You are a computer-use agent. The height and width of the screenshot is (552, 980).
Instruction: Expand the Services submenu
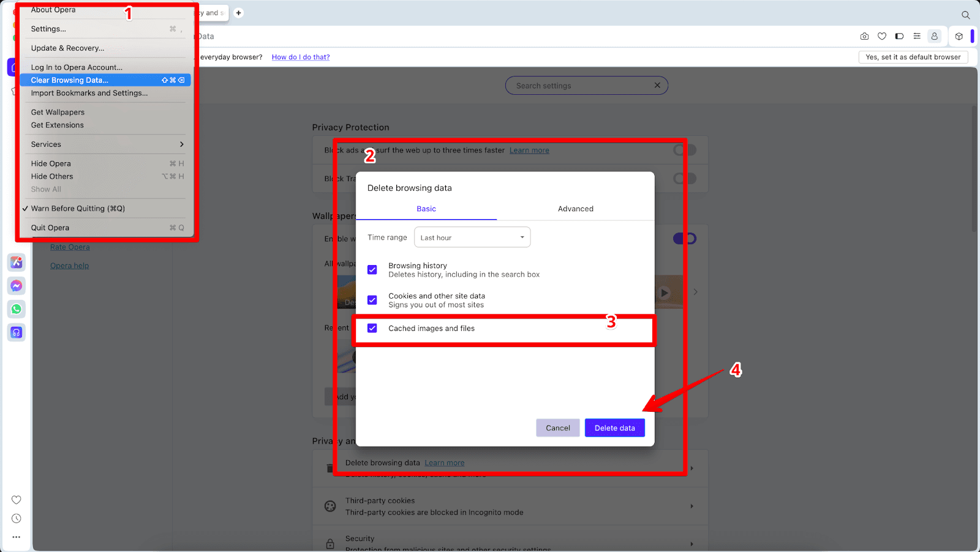(x=107, y=144)
